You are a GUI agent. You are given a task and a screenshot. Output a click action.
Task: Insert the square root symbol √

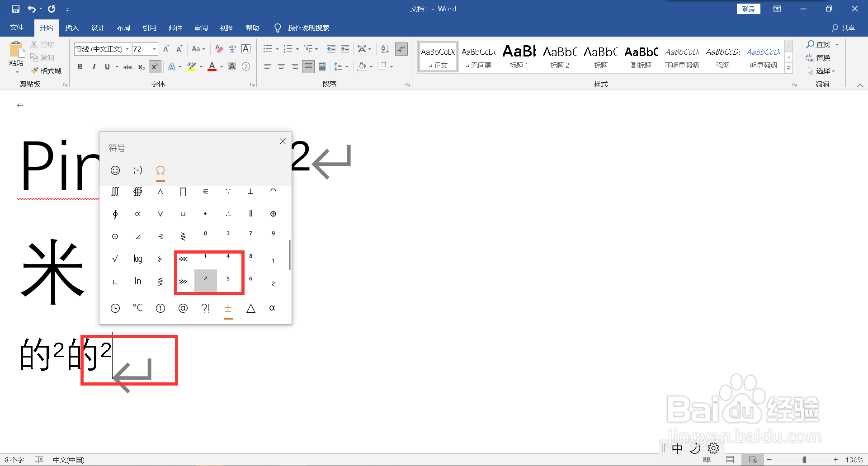115,259
